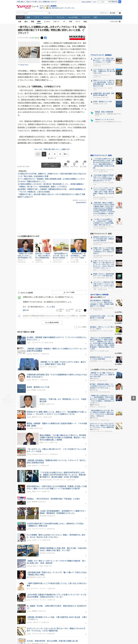Open the ライブ navigation tab in blue bar

tap(37, 17)
